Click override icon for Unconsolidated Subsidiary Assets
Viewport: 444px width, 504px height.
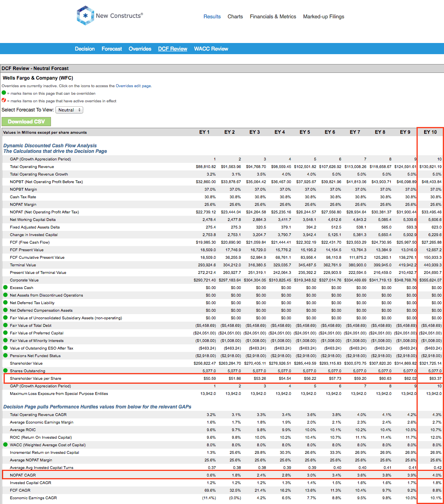click(x=6, y=318)
